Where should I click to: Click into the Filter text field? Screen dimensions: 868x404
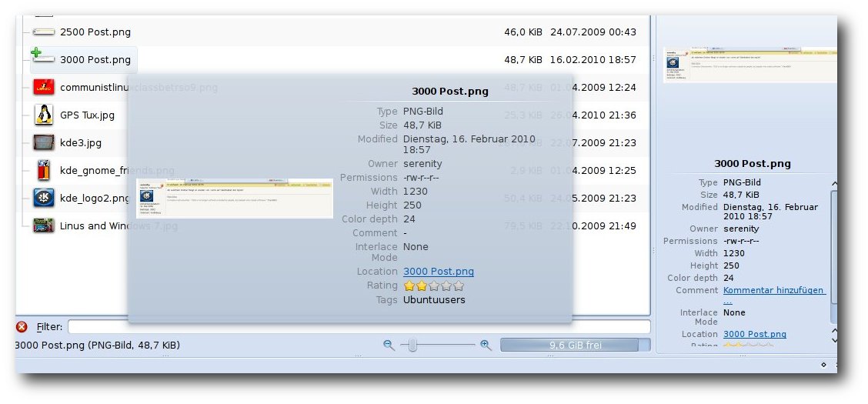[359, 327]
